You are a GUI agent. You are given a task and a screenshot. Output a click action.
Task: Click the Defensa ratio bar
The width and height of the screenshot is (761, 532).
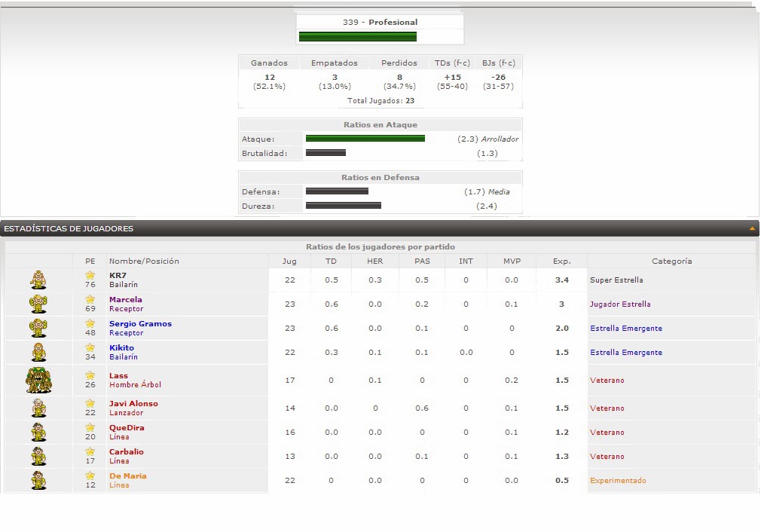tap(337, 191)
